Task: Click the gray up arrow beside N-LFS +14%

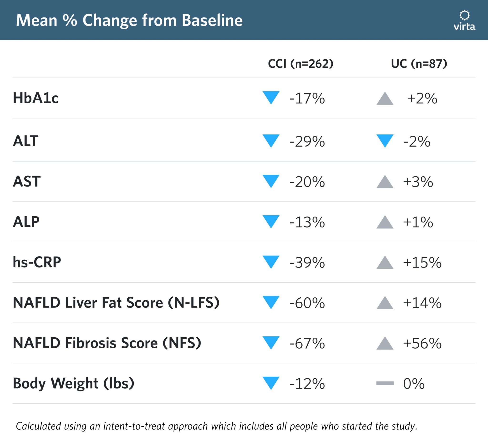Action: coord(385,304)
